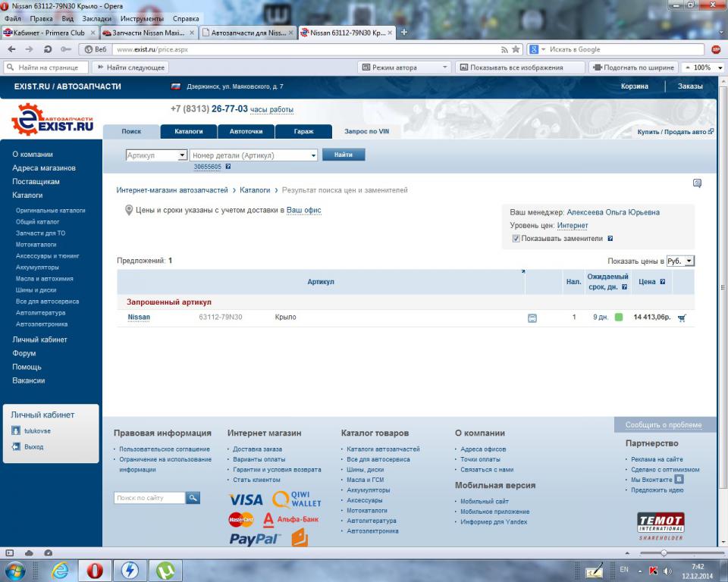Bookmark page with star icon

[x=516, y=49]
